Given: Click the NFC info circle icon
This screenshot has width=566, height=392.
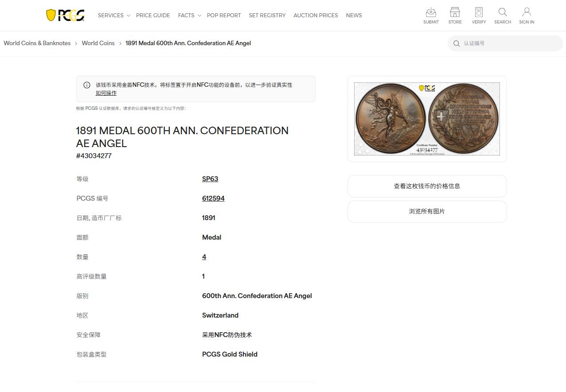Looking at the screenshot, I should click(87, 85).
